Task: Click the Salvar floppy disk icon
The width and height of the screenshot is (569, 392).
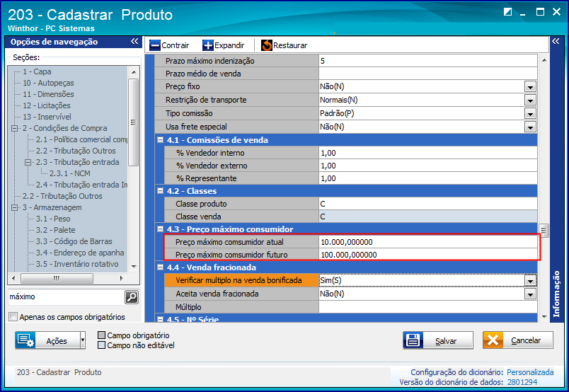Action: tap(413, 340)
